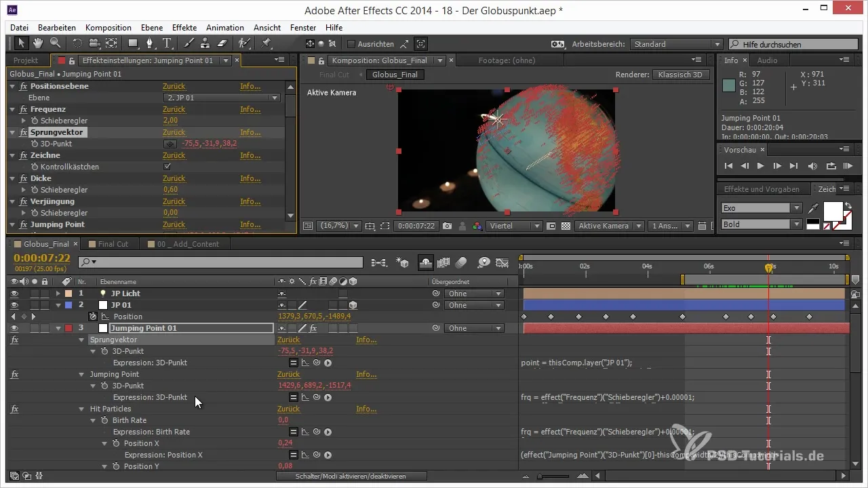
Task: Select the Rectangle shape tool
Action: click(133, 43)
